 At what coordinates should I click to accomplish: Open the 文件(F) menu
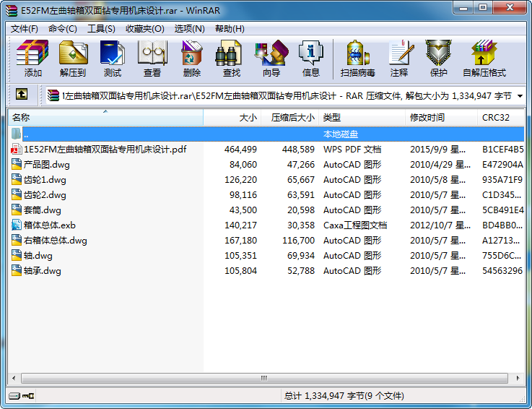coord(24,29)
